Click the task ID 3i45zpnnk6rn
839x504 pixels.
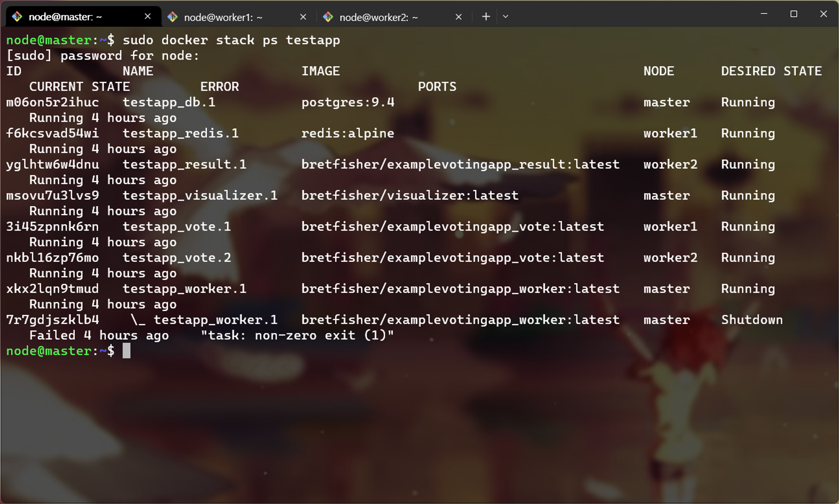point(52,226)
